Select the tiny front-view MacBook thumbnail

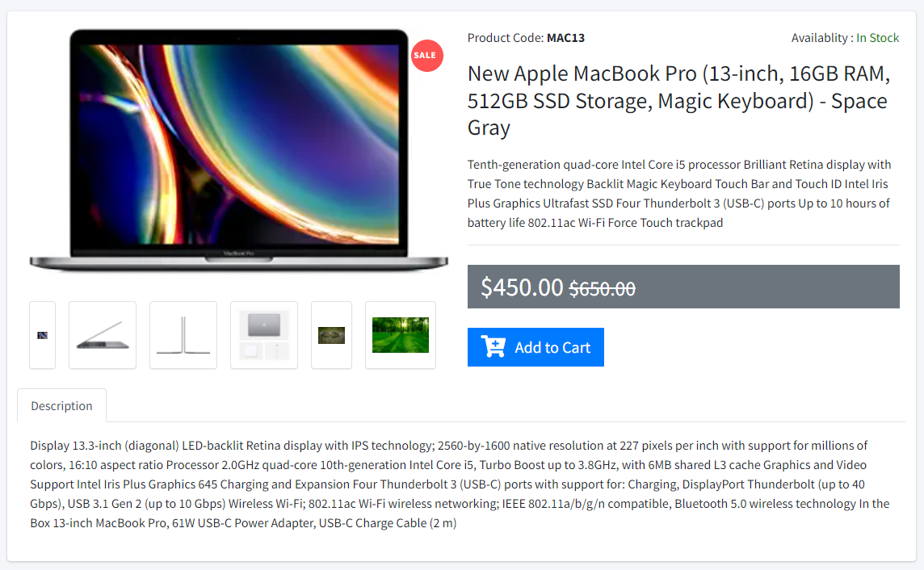click(43, 335)
